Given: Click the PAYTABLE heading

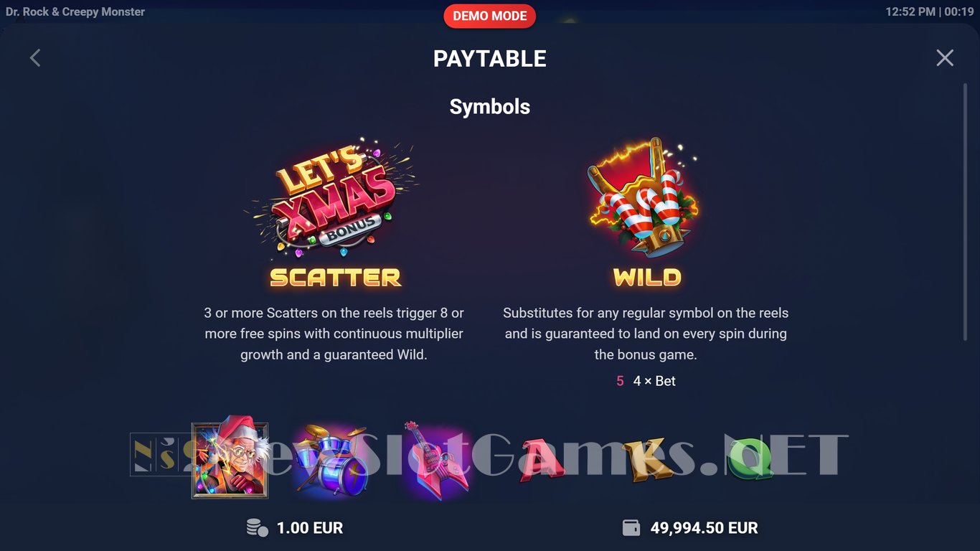Looking at the screenshot, I should (490, 59).
